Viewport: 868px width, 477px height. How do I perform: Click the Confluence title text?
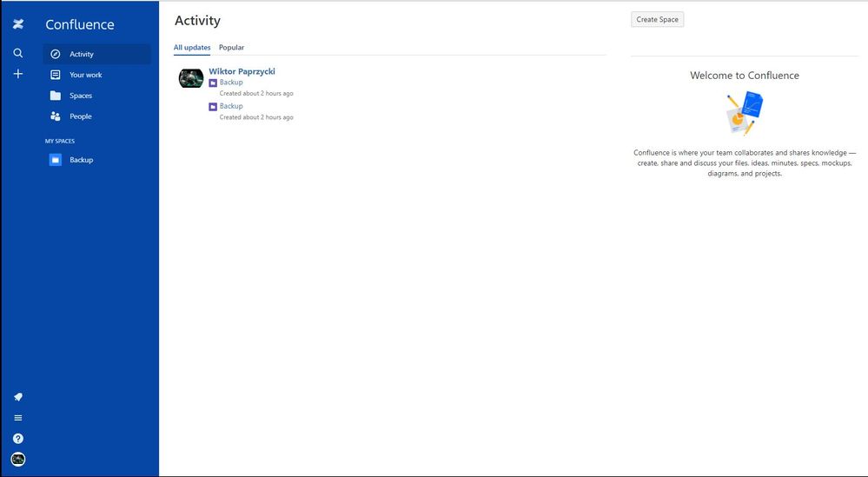coord(80,24)
